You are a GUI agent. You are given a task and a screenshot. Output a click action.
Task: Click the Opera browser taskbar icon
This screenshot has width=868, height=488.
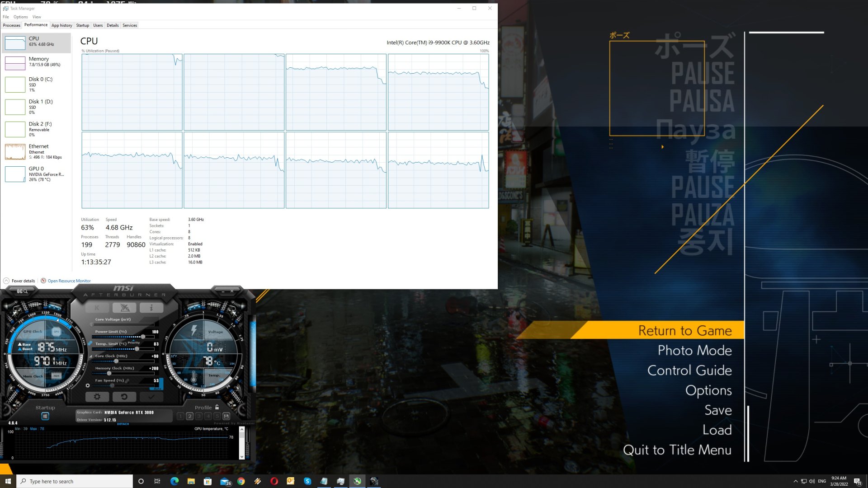point(274,481)
